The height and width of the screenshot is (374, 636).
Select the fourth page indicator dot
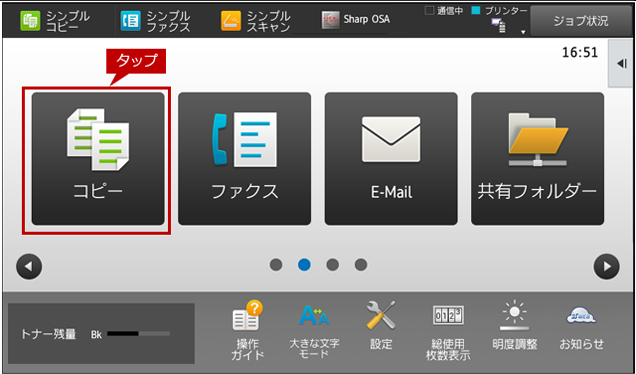[x=361, y=265]
